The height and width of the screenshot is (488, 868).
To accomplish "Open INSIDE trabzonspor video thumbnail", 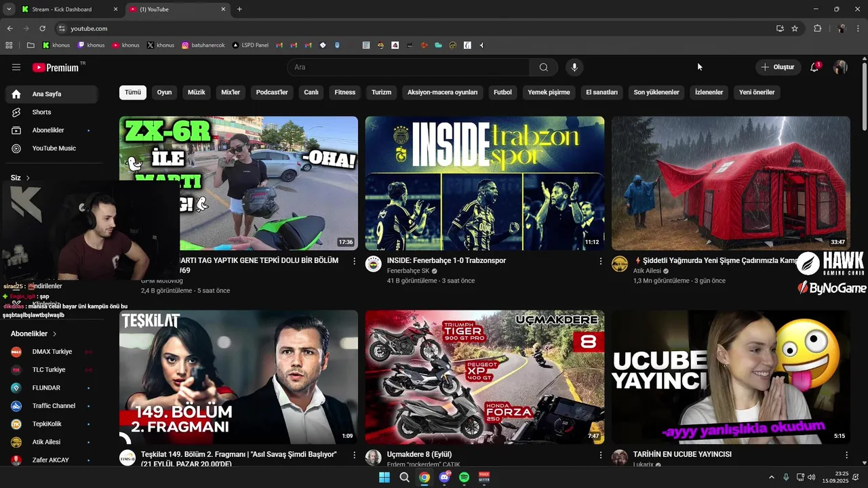I will click(485, 183).
